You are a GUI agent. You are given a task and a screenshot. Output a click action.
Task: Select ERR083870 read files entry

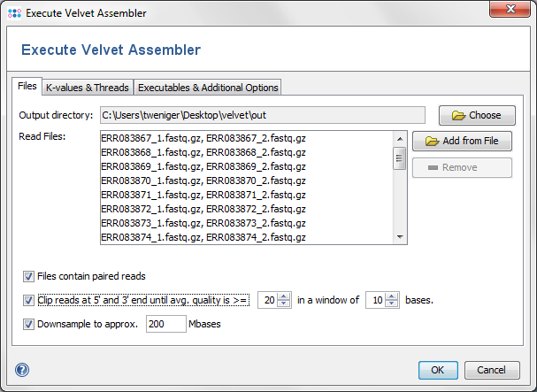pos(203,181)
